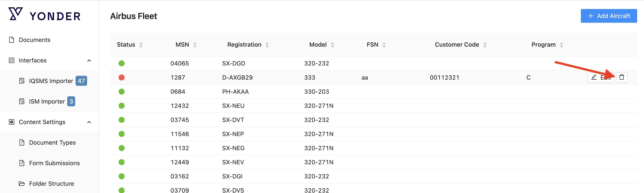Click the Document Types icon
This screenshot has width=644, height=193.
(22, 143)
